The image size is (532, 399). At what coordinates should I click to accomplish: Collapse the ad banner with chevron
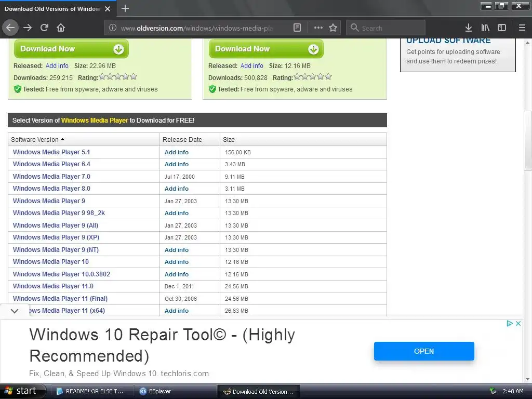[x=15, y=311]
